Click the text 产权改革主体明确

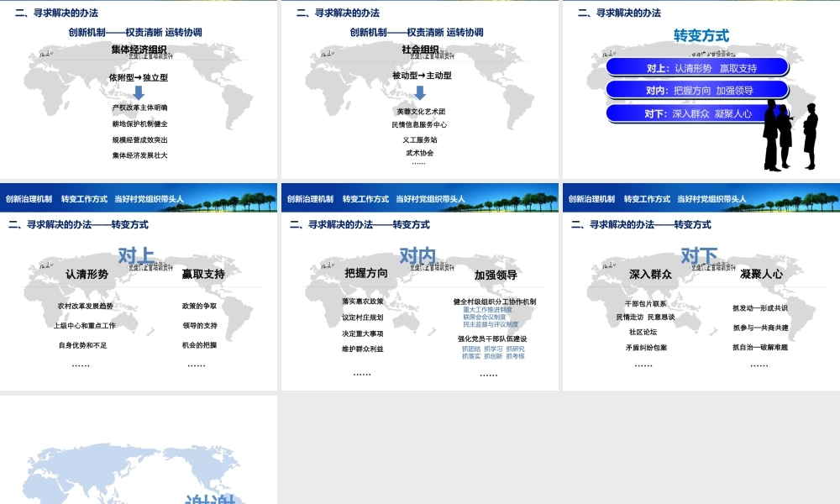click(139, 108)
